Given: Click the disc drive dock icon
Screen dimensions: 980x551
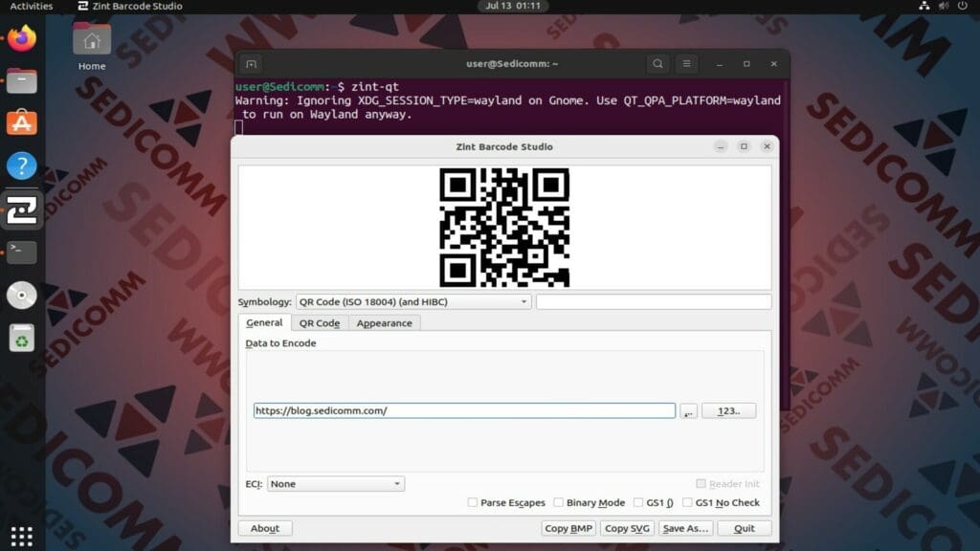Looking at the screenshot, I should point(22,296).
